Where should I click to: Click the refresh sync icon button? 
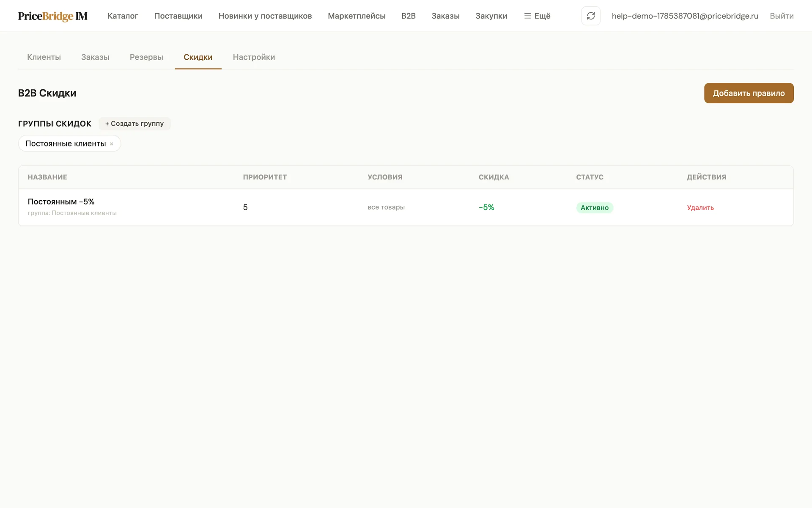[x=591, y=16]
